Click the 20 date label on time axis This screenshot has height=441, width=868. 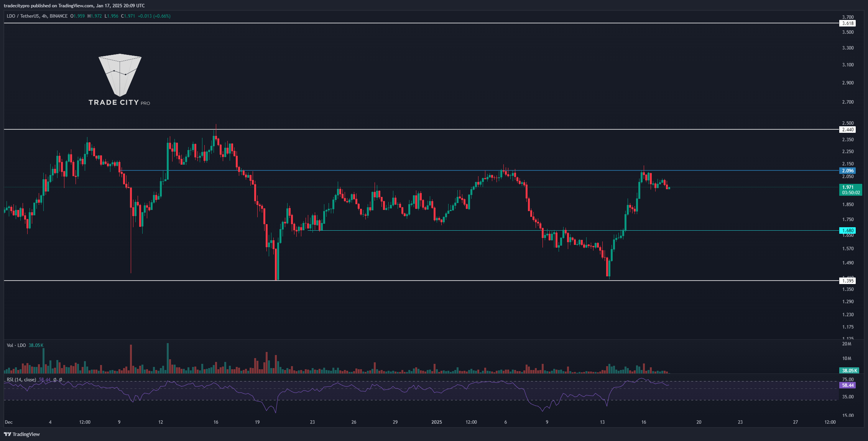[699, 422]
